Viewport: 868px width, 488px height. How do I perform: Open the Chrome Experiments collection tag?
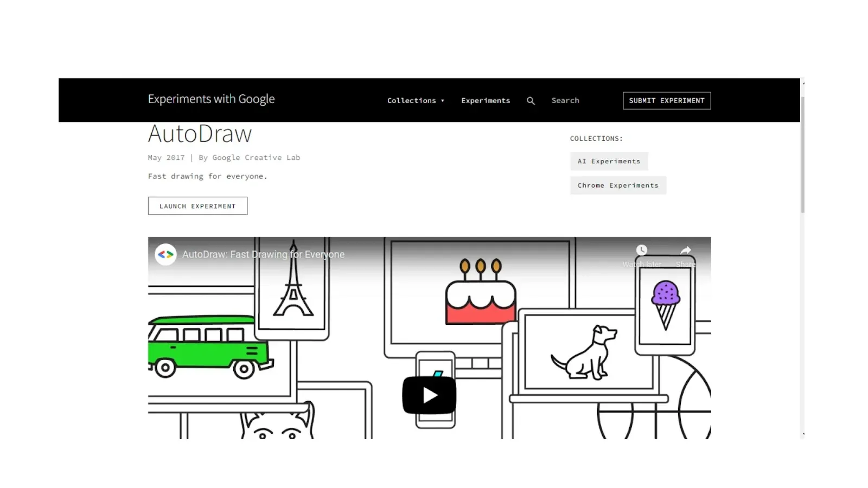[x=618, y=185]
